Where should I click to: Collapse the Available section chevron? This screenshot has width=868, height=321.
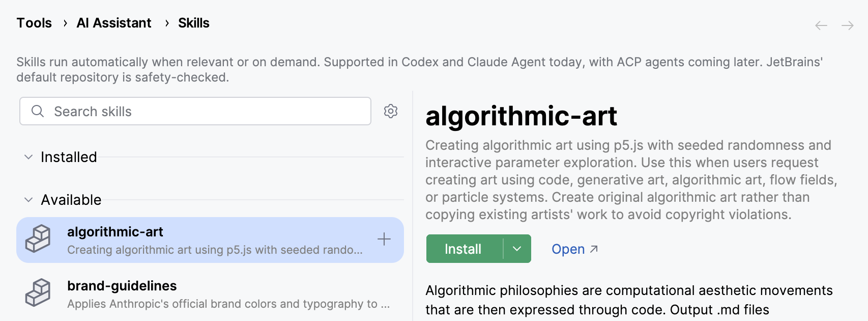(28, 200)
